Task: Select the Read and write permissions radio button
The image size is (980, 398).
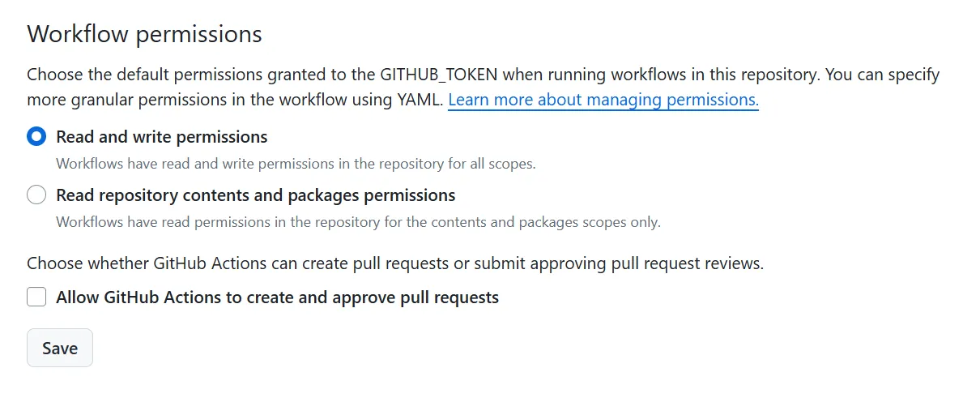Action: coord(36,136)
